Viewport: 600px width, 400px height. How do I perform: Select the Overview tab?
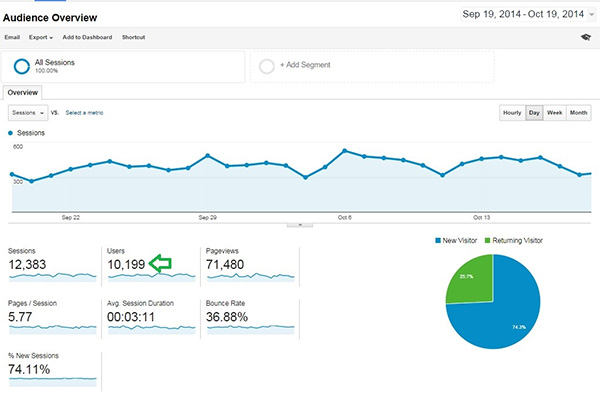click(x=23, y=92)
